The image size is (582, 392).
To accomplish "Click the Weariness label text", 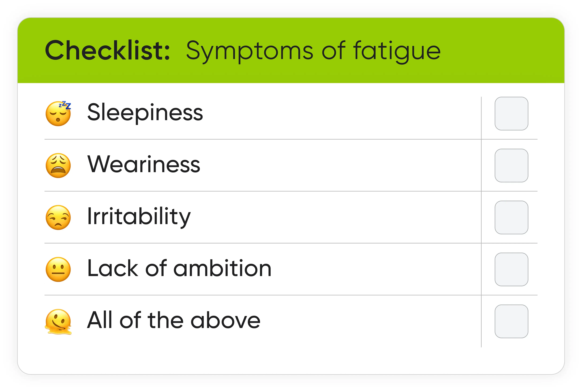I will [x=144, y=164].
